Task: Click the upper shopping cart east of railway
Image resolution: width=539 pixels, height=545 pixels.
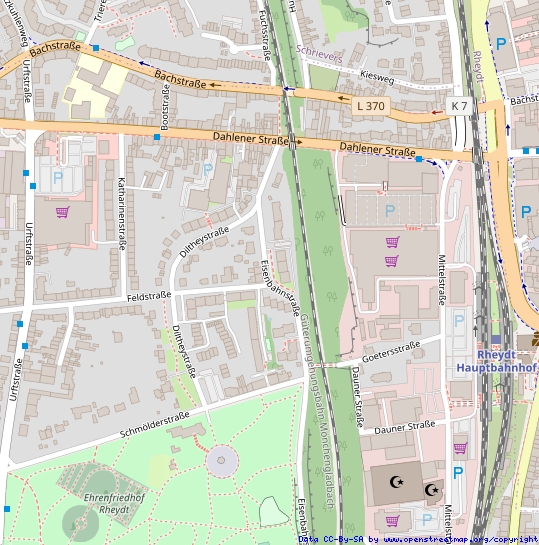Action: pos(393,242)
